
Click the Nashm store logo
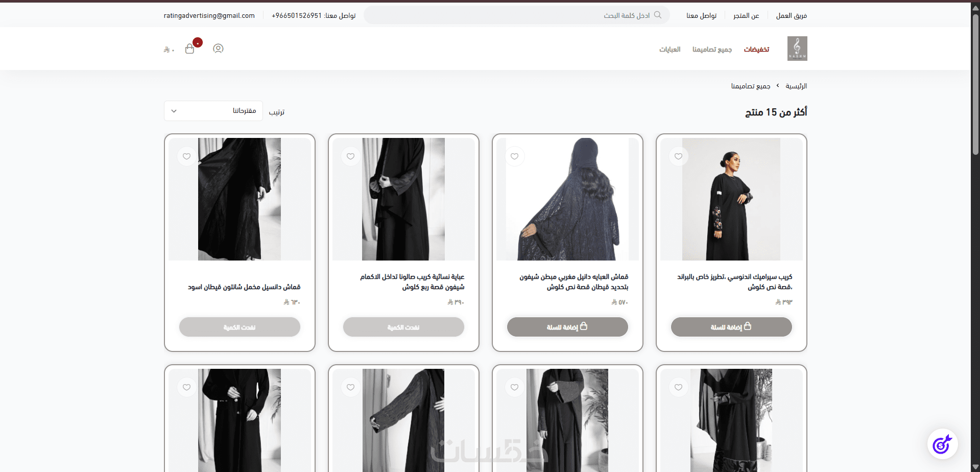click(x=797, y=49)
